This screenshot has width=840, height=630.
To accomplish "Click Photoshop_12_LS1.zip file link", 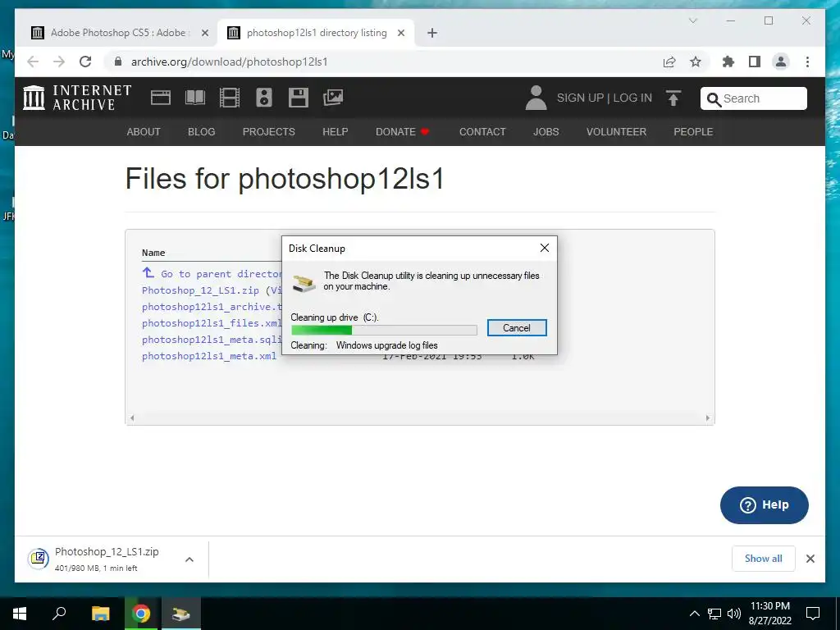I will [200, 290].
